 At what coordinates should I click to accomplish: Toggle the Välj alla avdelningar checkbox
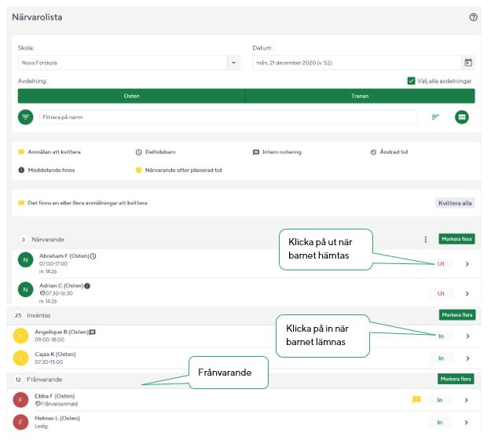tap(411, 80)
